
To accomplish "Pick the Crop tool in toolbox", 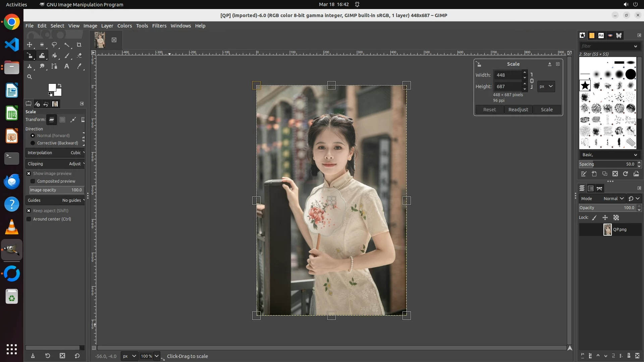I will 79,45.
